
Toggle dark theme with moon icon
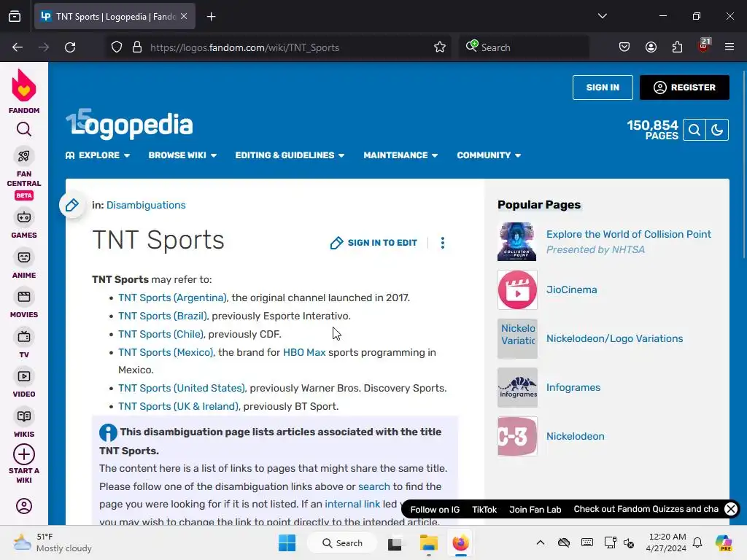click(x=717, y=130)
